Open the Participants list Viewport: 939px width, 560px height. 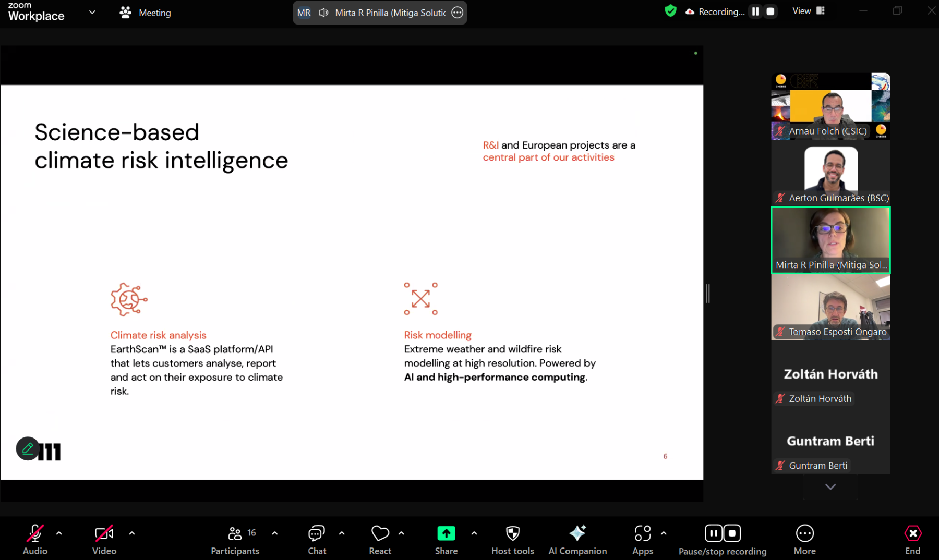(x=235, y=539)
